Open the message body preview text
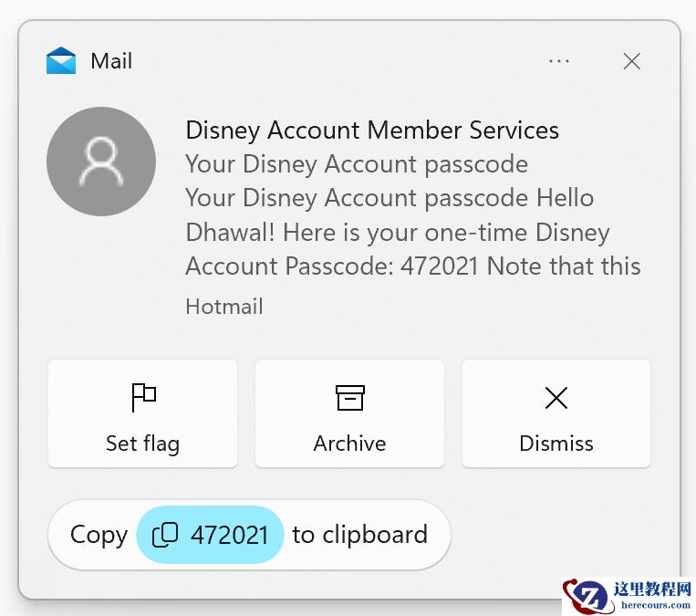Viewport: 696px width, 616px height. coord(412,232)
